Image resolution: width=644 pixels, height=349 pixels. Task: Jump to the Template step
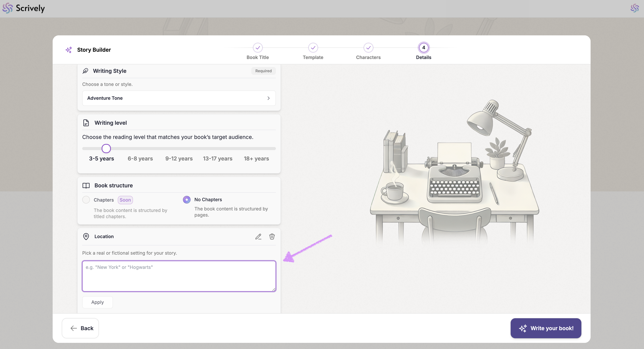pos(313,48)
